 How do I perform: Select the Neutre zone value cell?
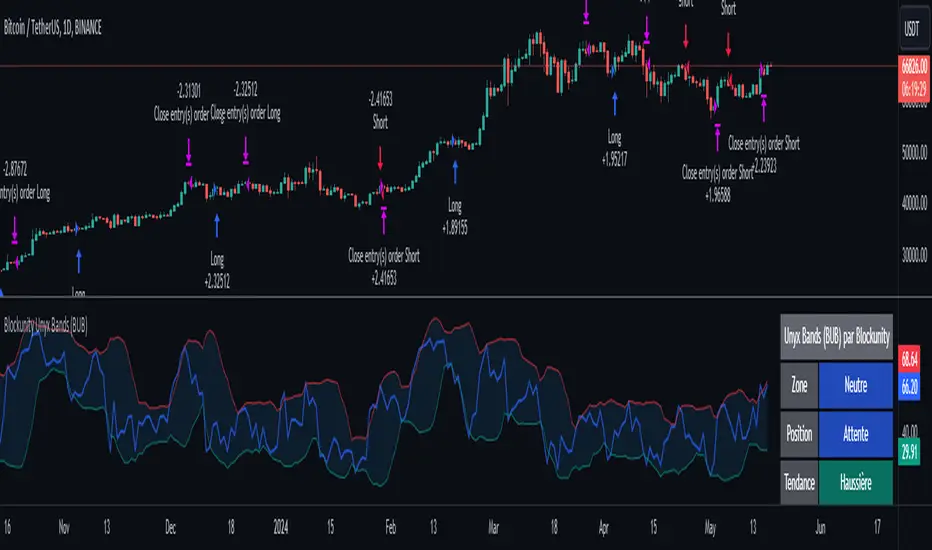855,385
